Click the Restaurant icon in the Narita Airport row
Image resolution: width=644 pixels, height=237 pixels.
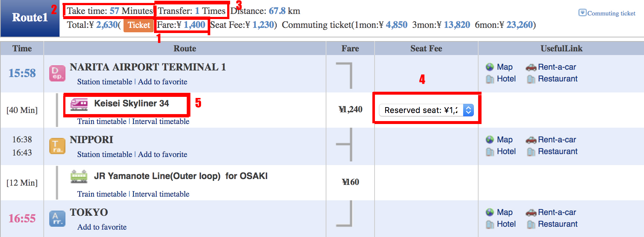pyautogui.click(x=531, y=79)
